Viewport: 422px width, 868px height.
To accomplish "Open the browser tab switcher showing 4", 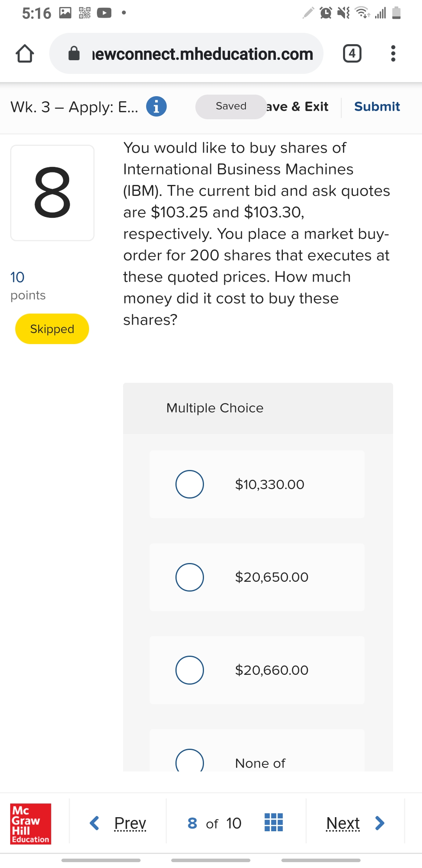I will (352, 54).
